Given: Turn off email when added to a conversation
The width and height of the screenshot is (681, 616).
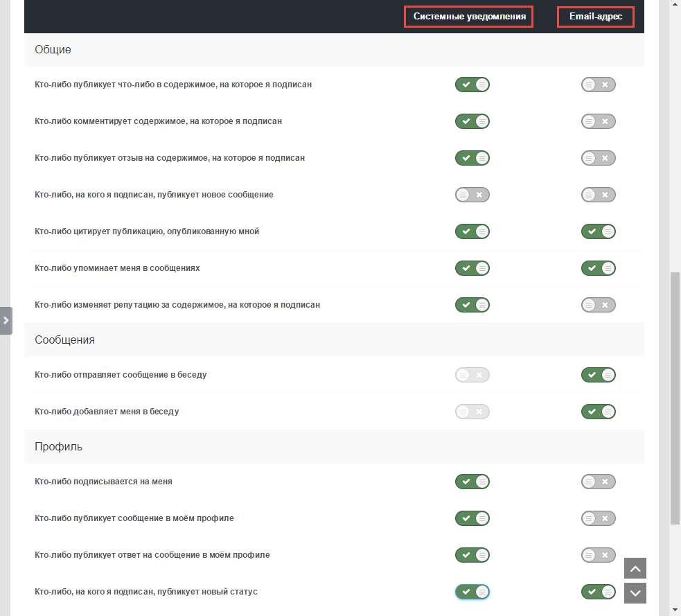Looking at the screenshot, I should (x=598, y=412).
